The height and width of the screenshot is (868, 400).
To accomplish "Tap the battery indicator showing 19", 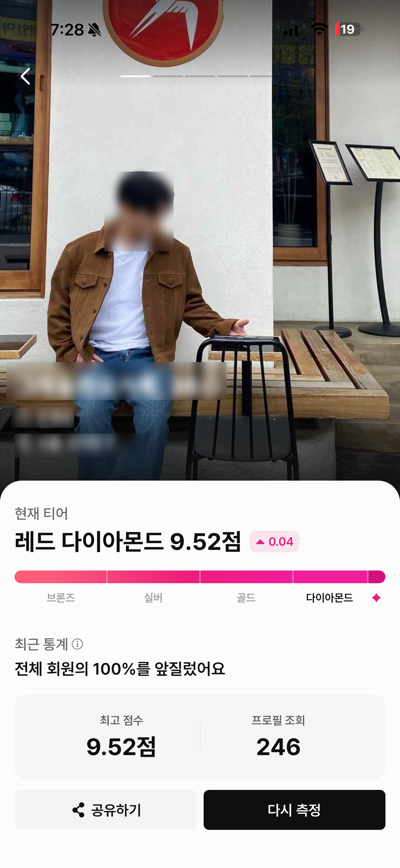I will pos(349,29).
